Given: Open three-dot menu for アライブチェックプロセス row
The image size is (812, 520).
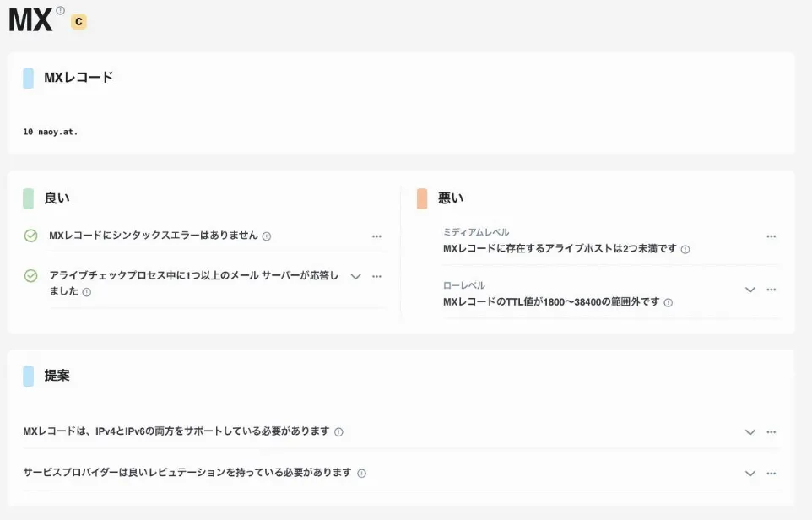Looking at the screenshot, I should (x=376, y=276).
